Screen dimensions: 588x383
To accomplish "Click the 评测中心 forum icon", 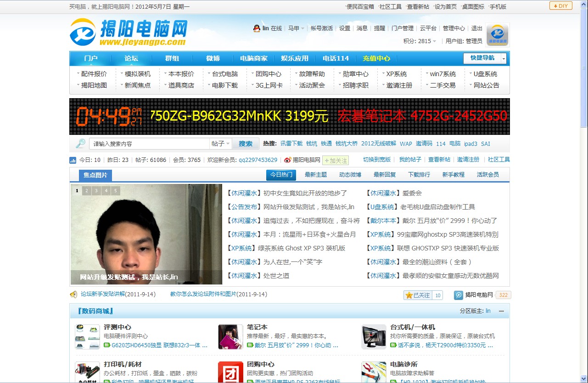I will click(x=87, y=337).
